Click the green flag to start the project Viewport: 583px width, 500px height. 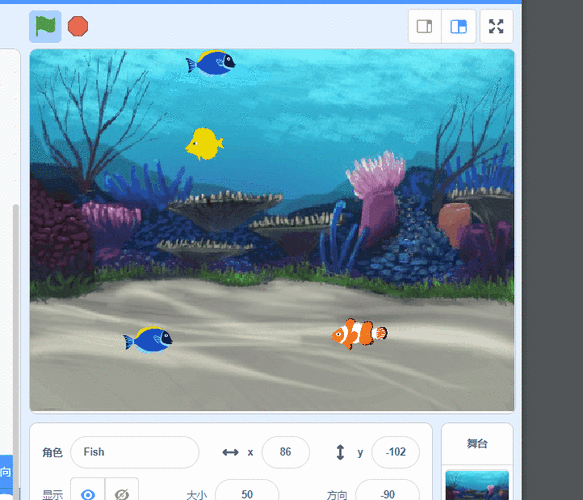pos(45,26)
